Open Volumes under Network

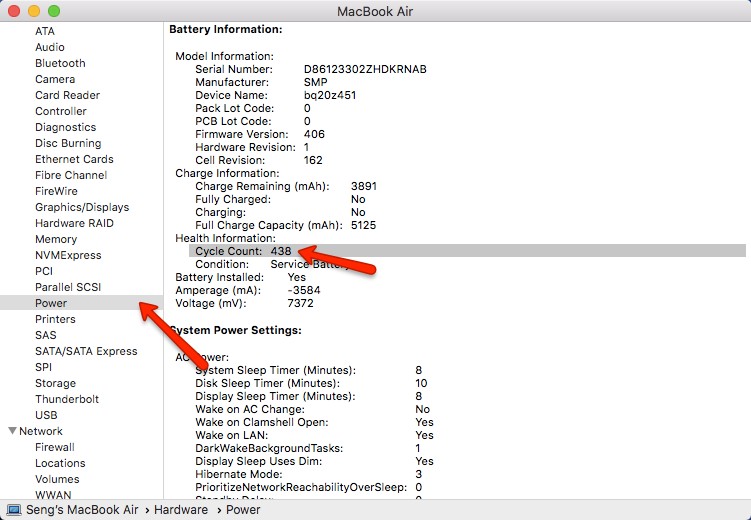57,479
